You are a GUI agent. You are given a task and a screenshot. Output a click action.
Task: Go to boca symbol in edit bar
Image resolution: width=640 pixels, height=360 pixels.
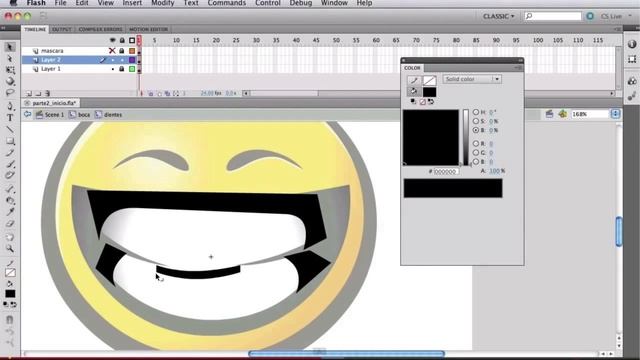[80, 115]
